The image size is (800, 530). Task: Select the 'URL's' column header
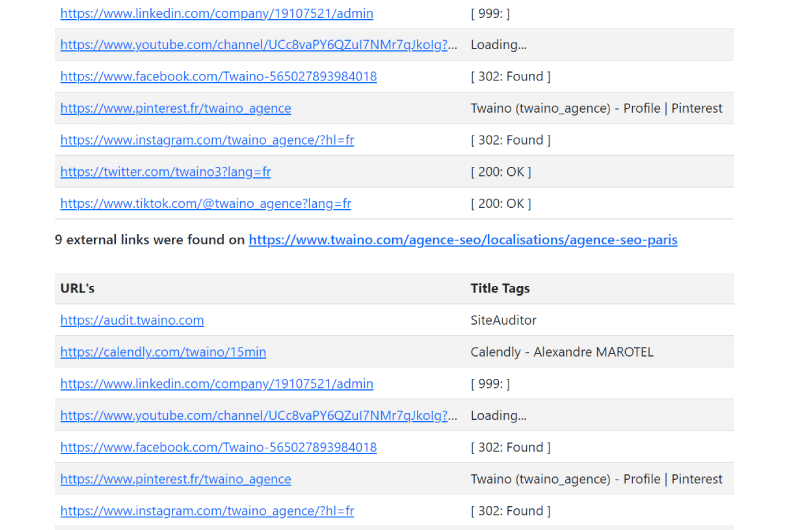(78, 288)
